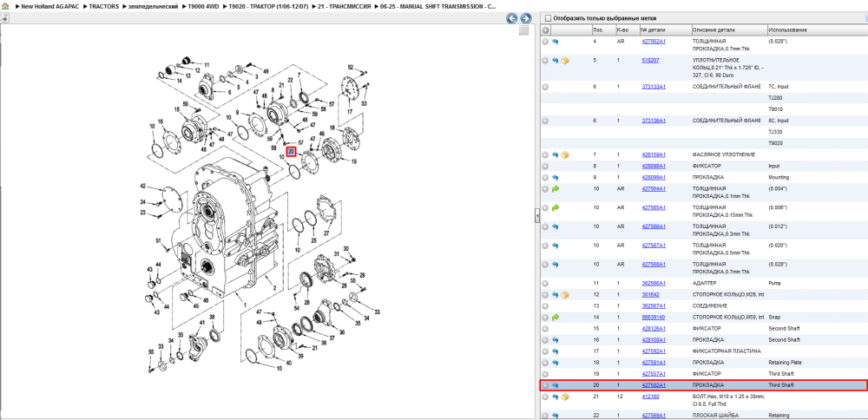Select the ФИКСАТОРНАЯ ПЛАСТИНА description
868x420 pixels.
click(727, 351)
